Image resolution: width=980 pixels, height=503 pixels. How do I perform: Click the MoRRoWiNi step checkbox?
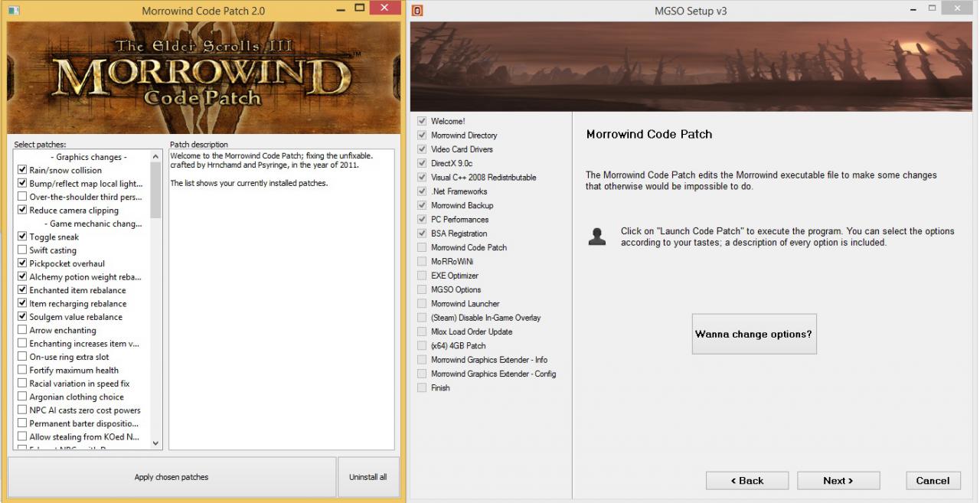[422, 262]
